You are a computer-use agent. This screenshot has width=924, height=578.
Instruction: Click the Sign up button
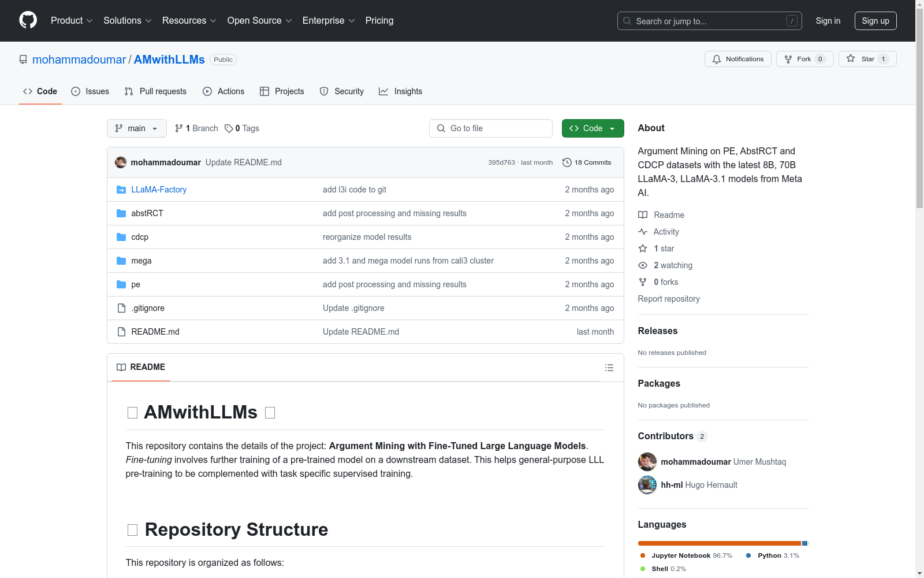875,21
